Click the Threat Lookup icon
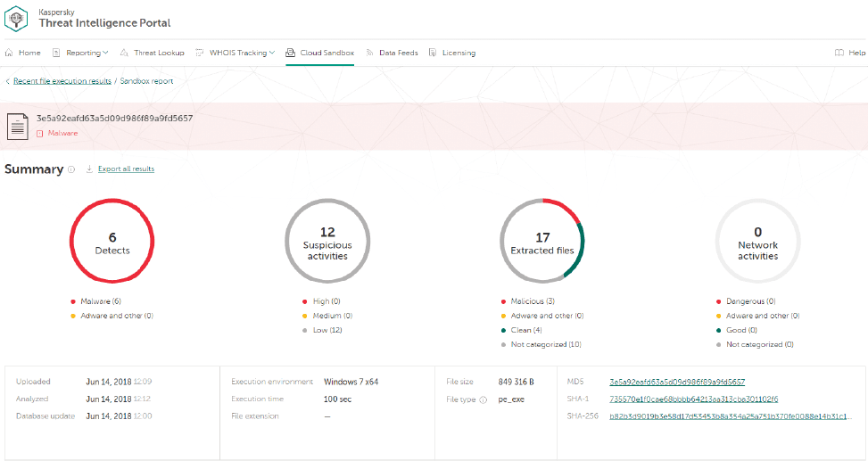 click(124, 53)
